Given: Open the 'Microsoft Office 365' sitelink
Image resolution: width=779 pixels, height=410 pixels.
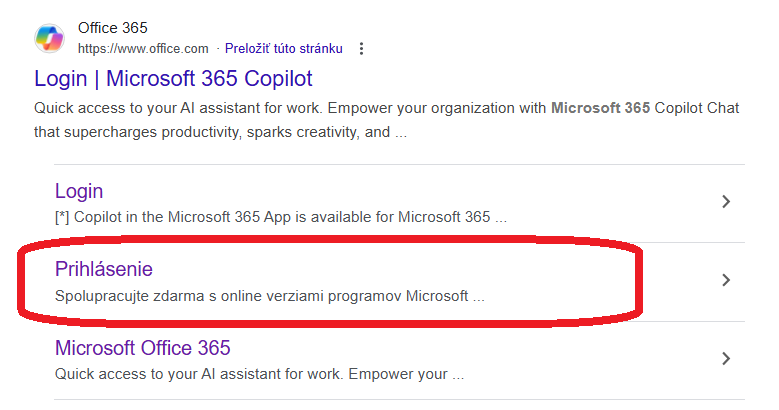Looking at the screenshot, I should (142, 348).
